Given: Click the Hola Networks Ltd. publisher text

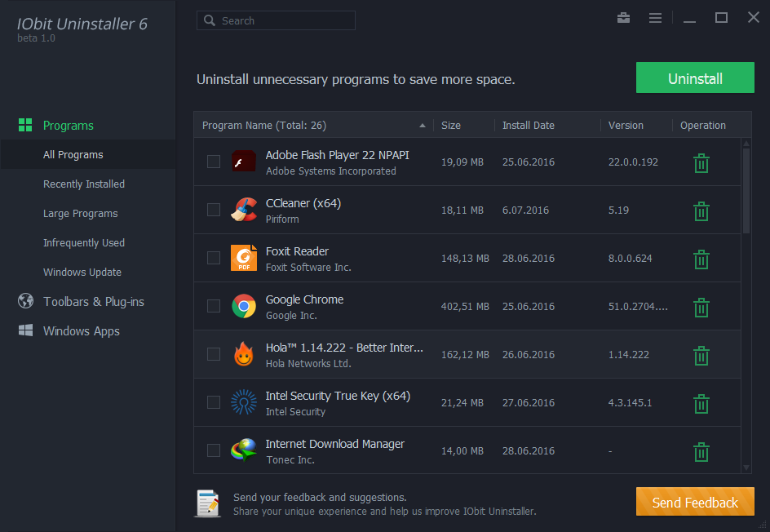Looking at the screenshot, I should [x=308, y=364].
